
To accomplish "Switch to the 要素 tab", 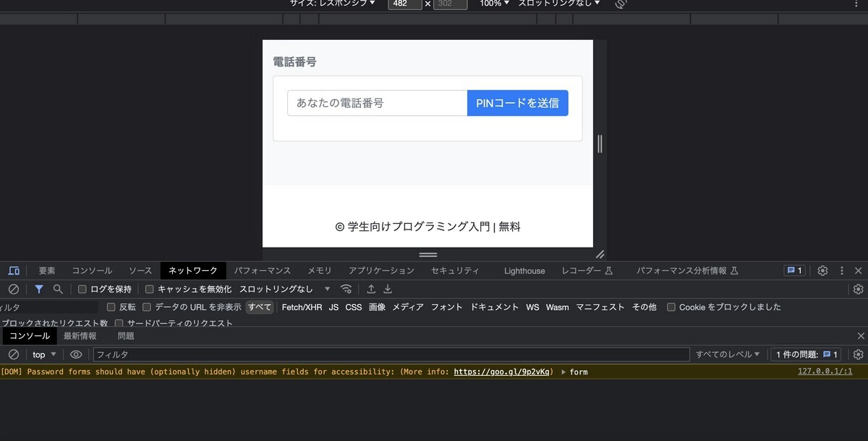I will [x=46, y=270].
